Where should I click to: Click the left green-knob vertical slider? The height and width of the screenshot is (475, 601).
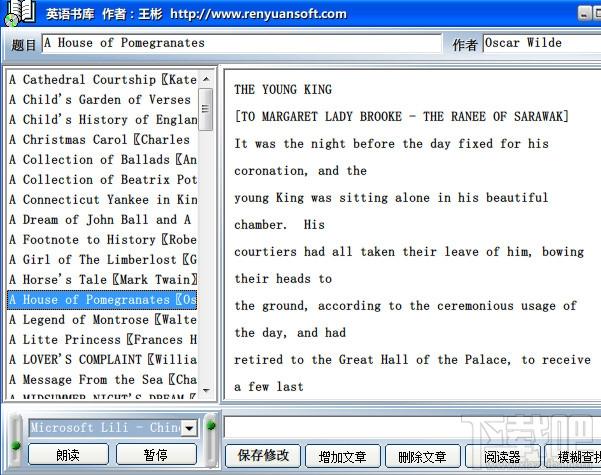16,441
